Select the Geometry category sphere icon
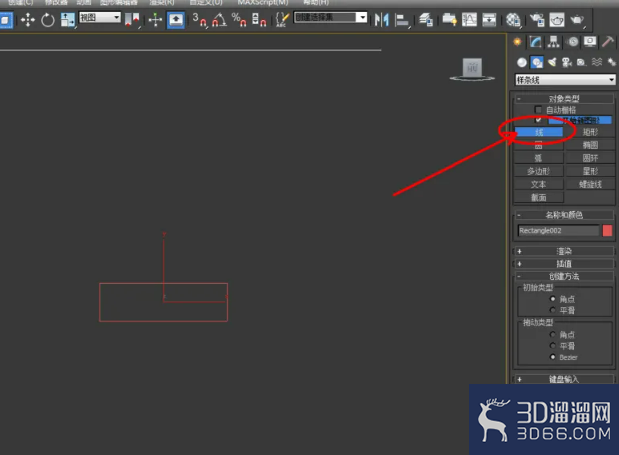This screenshot has height=455, width=619. [522, 62]
